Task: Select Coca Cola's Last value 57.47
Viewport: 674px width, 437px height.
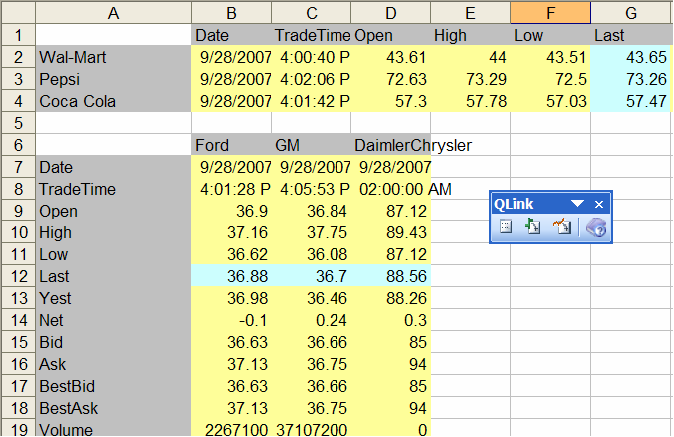Action: (x=631, y=101)
